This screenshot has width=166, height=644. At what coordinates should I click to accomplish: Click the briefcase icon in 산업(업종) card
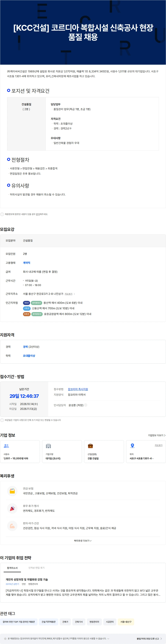(91, 446)
